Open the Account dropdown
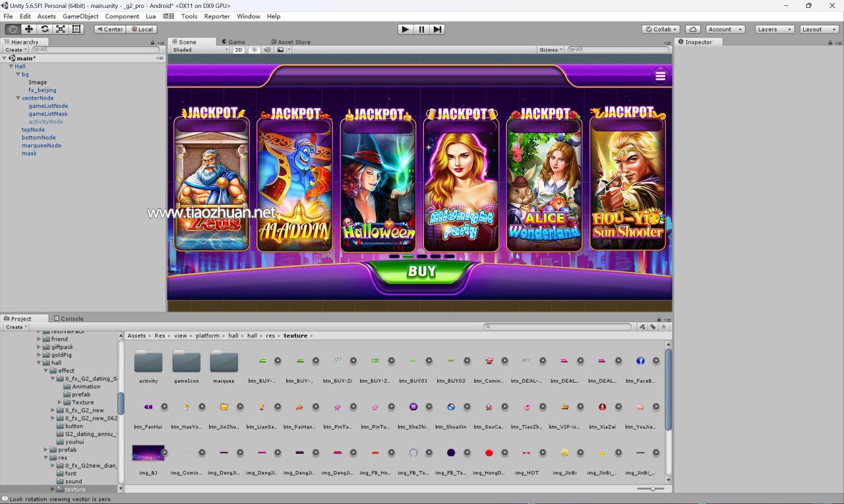 coord(725,29)
